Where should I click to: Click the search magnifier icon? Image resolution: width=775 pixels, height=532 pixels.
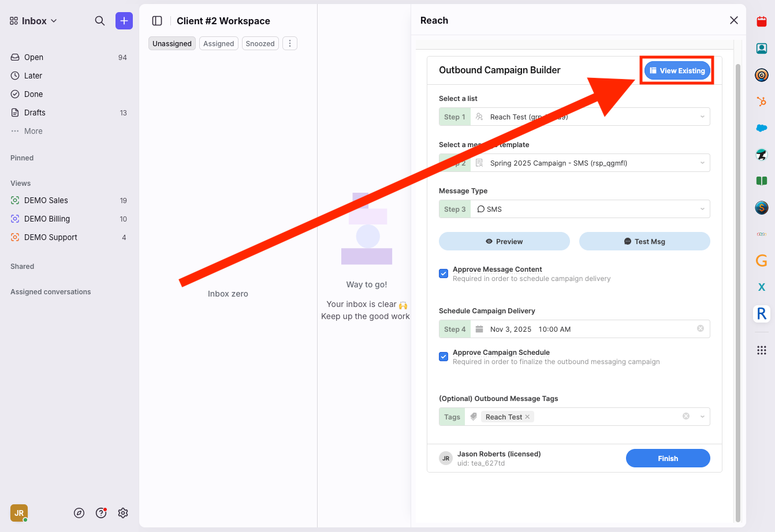tap(100, 21)
